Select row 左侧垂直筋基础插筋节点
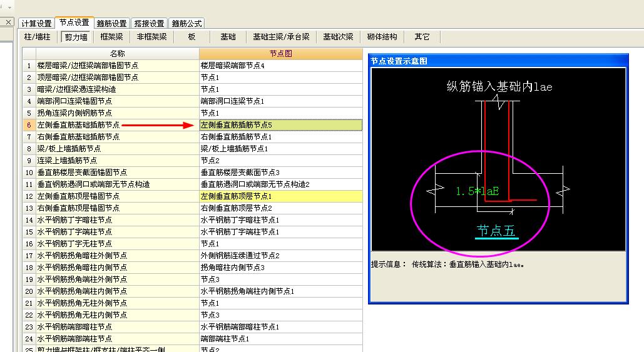The width and height of the screenshot is (644, 352). [x=118, y=125]
